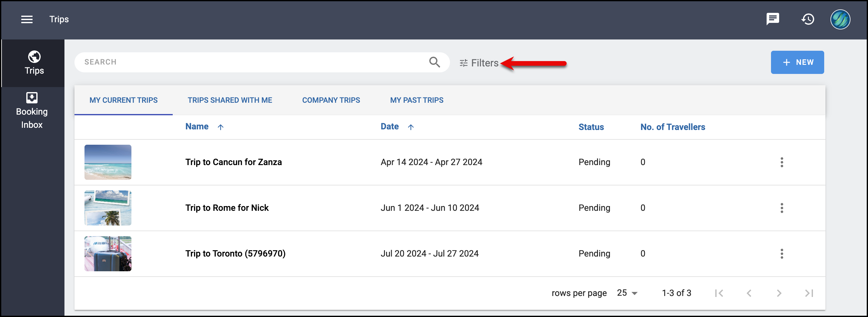This screenshot has width=868, height=317.
Task: Open the Cancun trip beach thumbnail
Action: (x=108, y=162)
